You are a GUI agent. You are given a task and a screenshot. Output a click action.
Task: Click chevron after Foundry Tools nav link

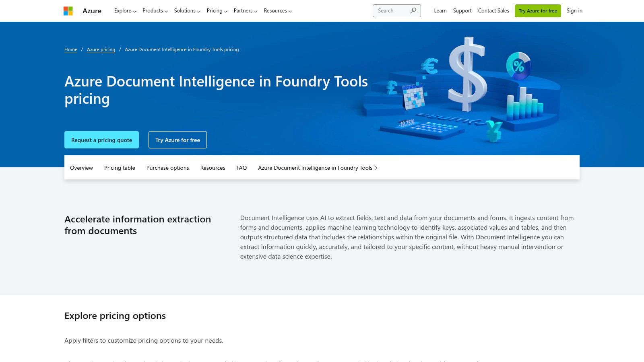click(x=376, y=168)
